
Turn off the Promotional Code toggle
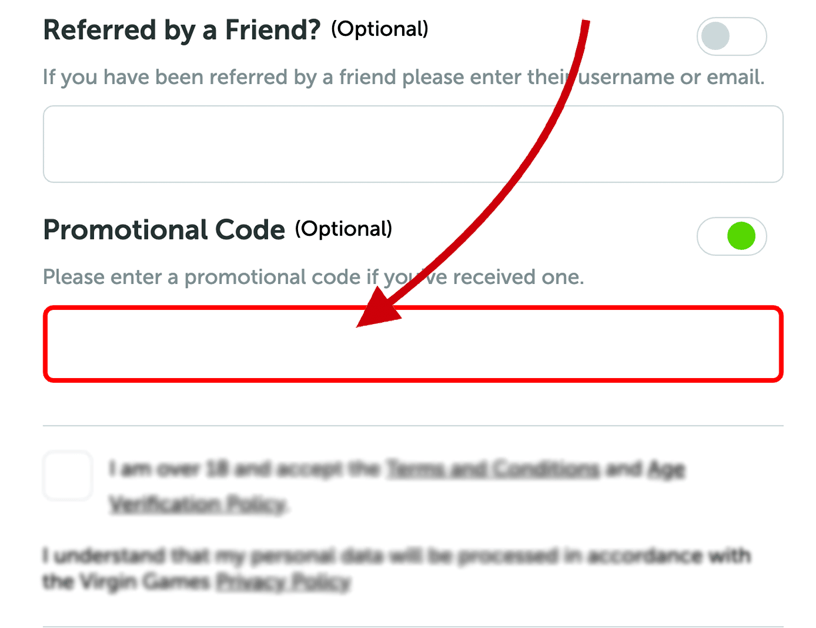click(x=731, y=237)
